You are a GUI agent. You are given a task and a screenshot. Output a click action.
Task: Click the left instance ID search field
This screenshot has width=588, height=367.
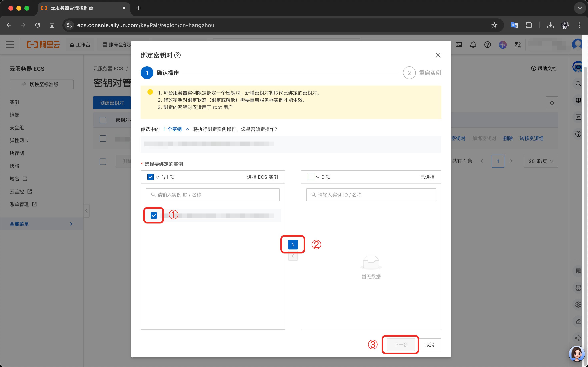(x=213, y=195)
